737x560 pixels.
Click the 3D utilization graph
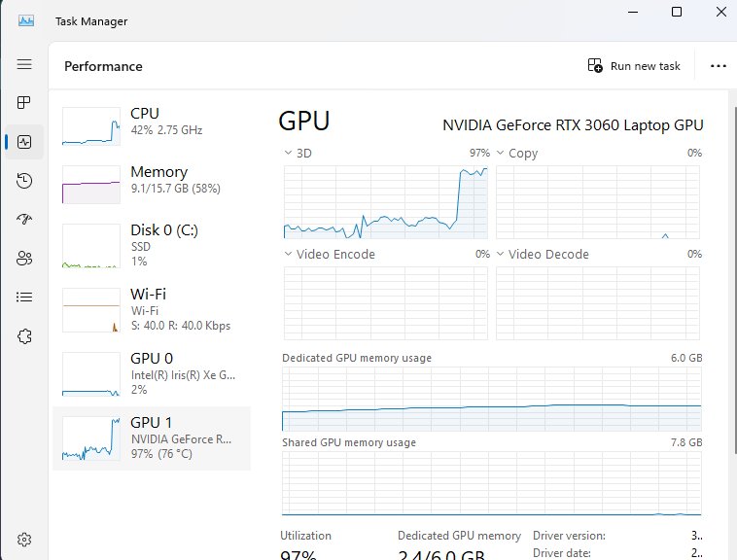pyautogui.click(x=386, y=202)
